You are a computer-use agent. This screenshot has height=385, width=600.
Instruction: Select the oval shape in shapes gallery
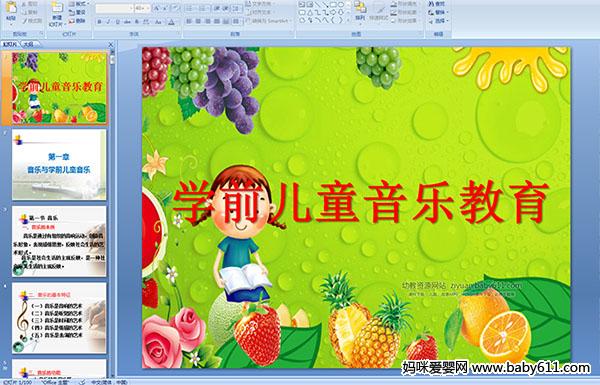pyautogui.click(x=341, y=4)
